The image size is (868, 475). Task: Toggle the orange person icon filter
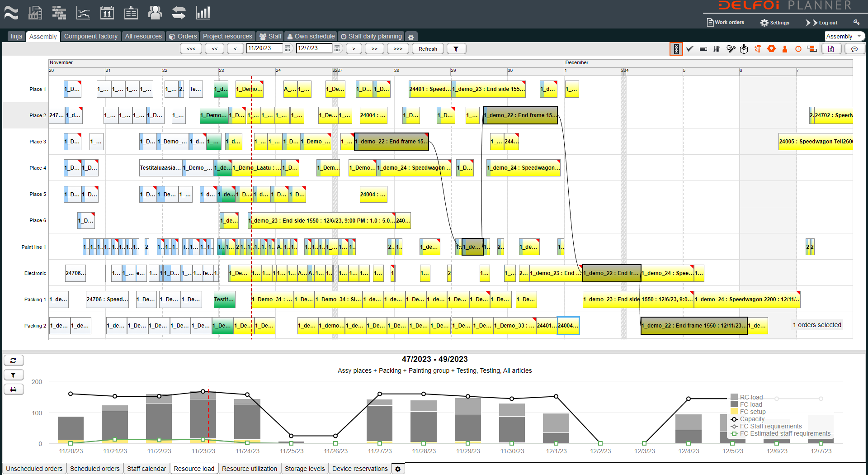(x=785, y=49)
